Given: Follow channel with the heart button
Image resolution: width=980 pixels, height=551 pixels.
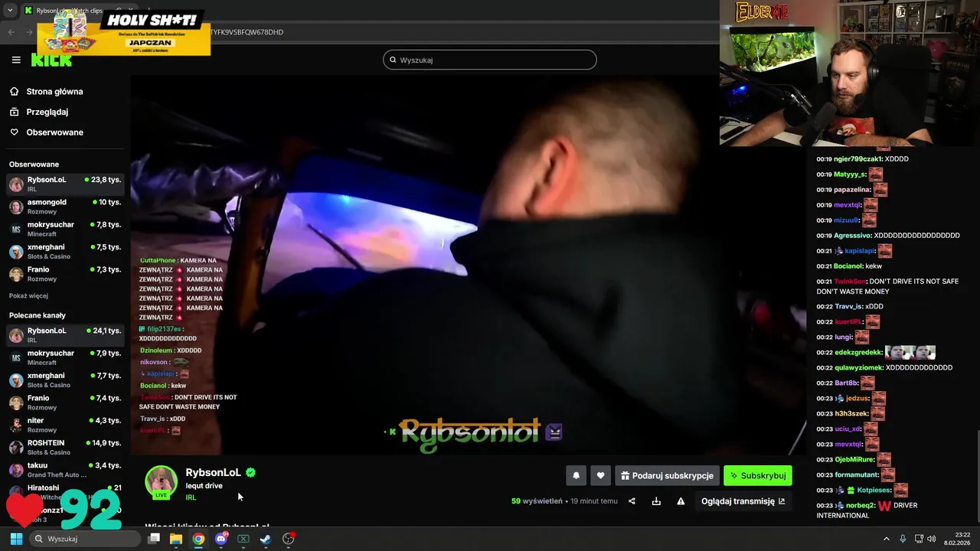Looking at the screenshot, I should tap(600, 475).
